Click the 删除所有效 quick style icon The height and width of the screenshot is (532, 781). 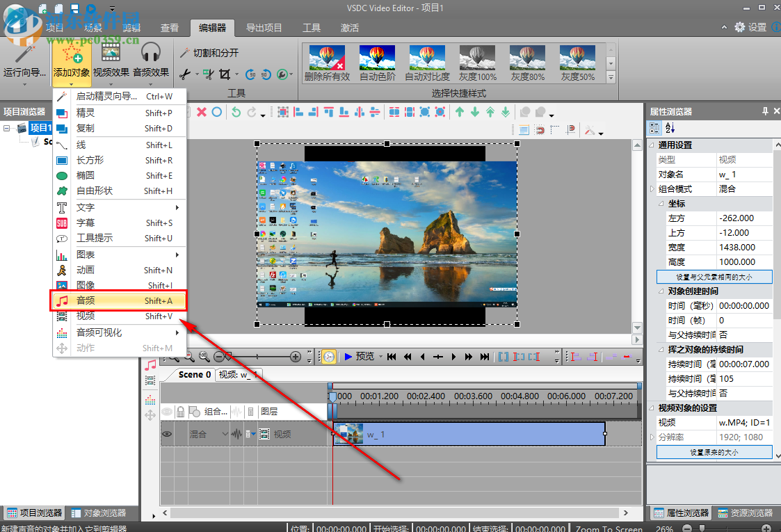point(326,59)
